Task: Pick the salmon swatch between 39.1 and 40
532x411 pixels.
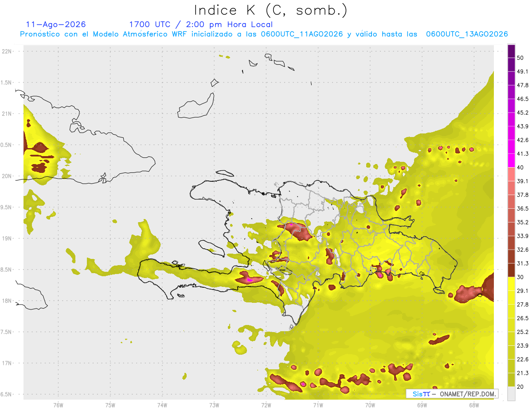Action: click(512, 174)
